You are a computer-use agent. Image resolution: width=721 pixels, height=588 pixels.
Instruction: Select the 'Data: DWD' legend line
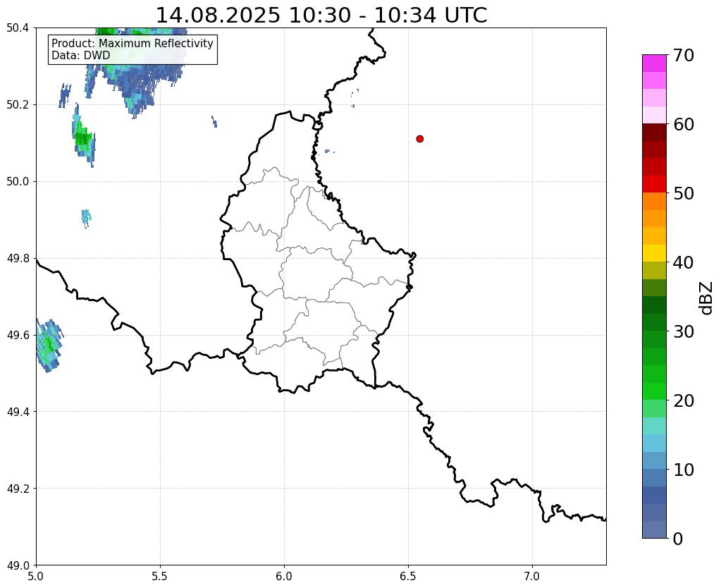point(81,56)
